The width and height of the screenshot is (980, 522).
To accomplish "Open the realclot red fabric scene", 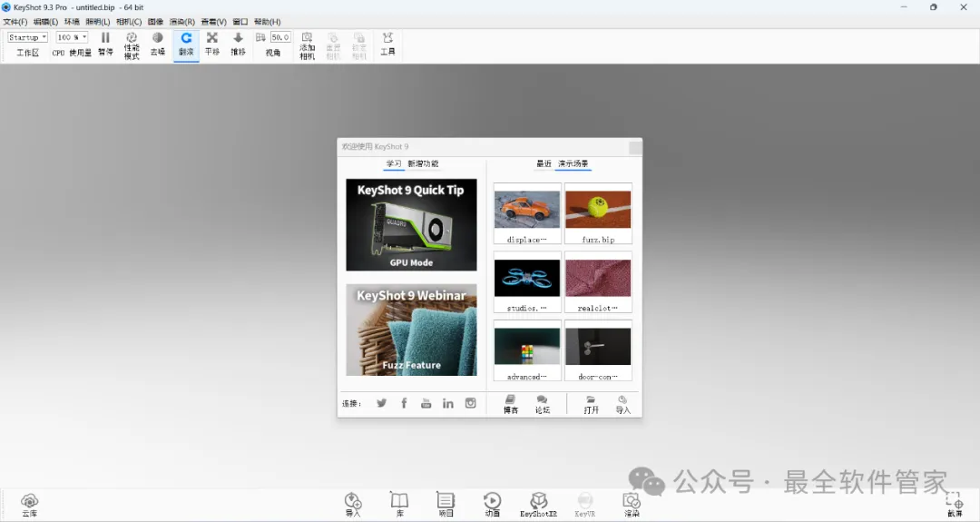I will click(x=598, y=282).
